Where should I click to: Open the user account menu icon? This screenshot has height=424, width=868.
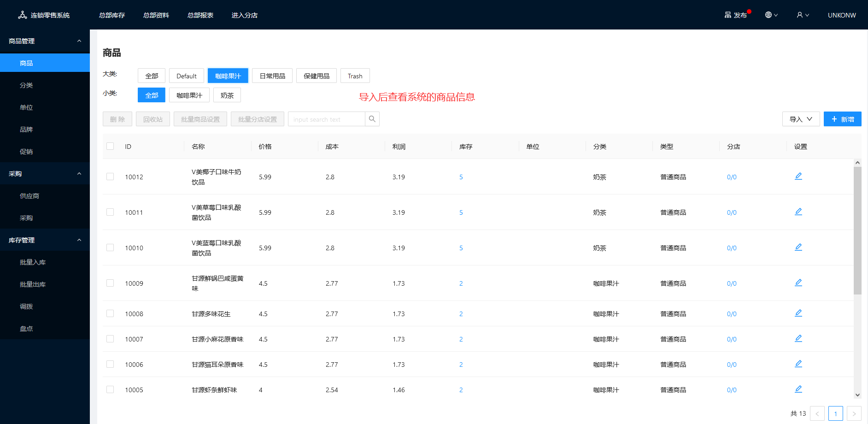click(803, 15)
